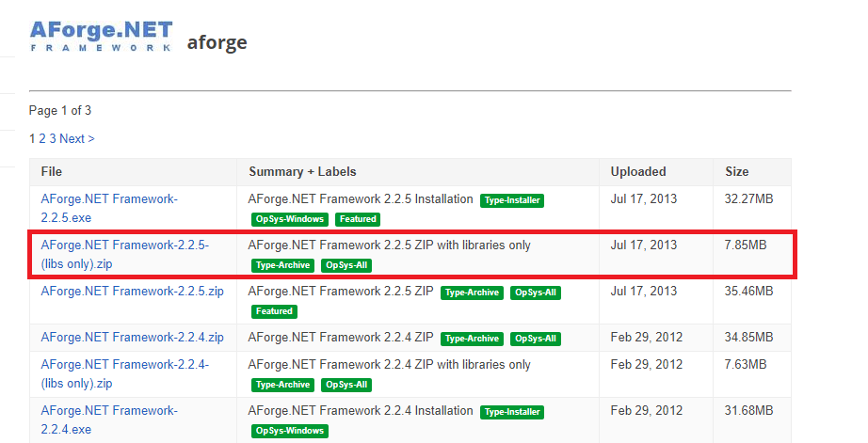Click OpSys-All label on 2.2.5 libs only row
The height and width of the screenshot is (443, 868).
click(x=346, y=265)
